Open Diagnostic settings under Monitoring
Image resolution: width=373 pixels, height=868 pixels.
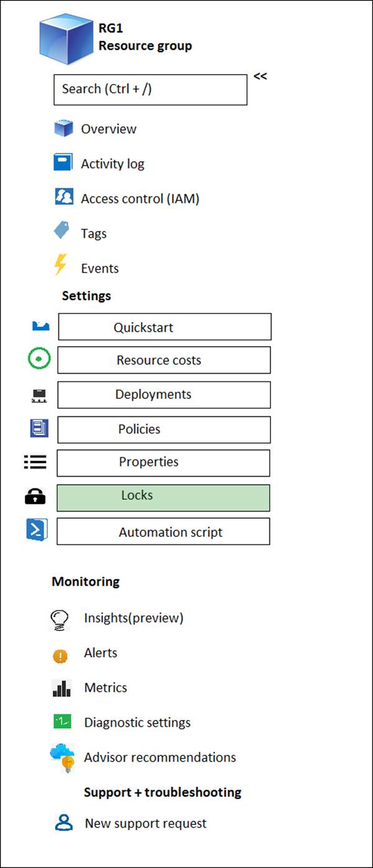tap(137, 722)
